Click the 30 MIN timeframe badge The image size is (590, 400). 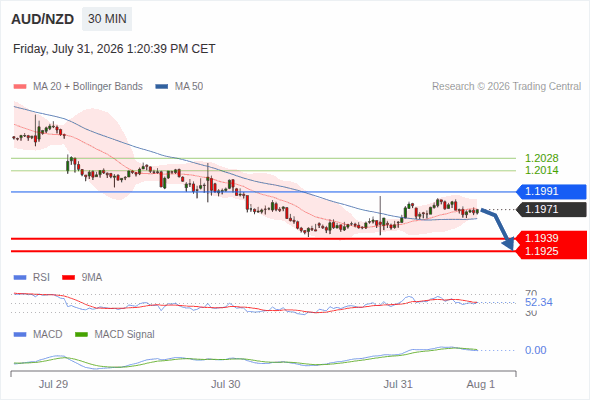pyautogui.click(x=107, y=19)
